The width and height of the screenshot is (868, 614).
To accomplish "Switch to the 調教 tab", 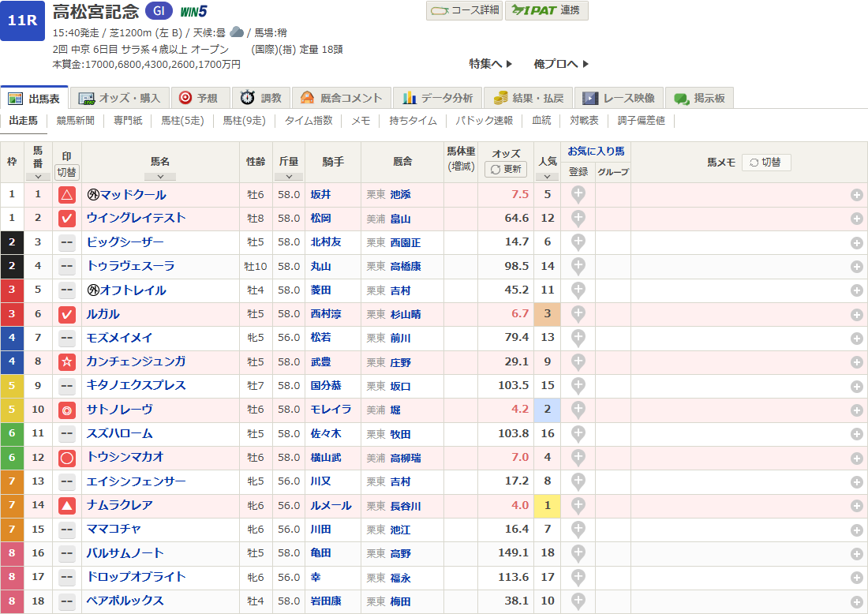I will click(x=261, y=98).
